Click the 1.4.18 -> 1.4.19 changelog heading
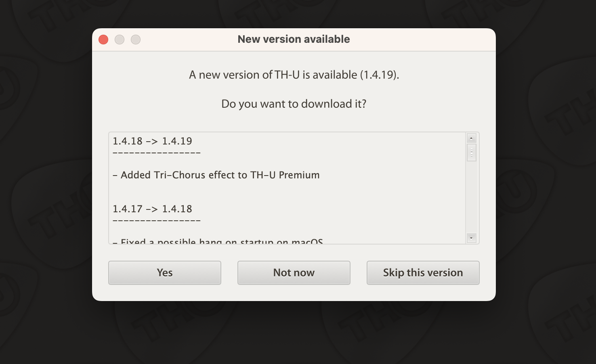596x364 pixels. click(152, 141)
